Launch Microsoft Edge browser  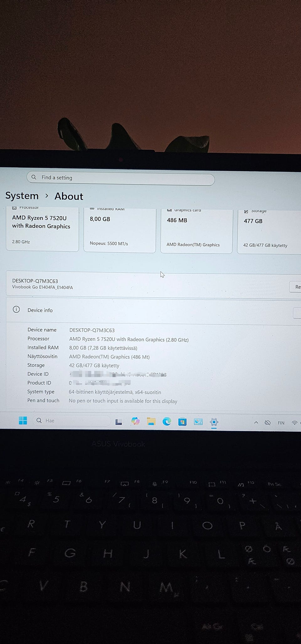[x=167, y=422]
